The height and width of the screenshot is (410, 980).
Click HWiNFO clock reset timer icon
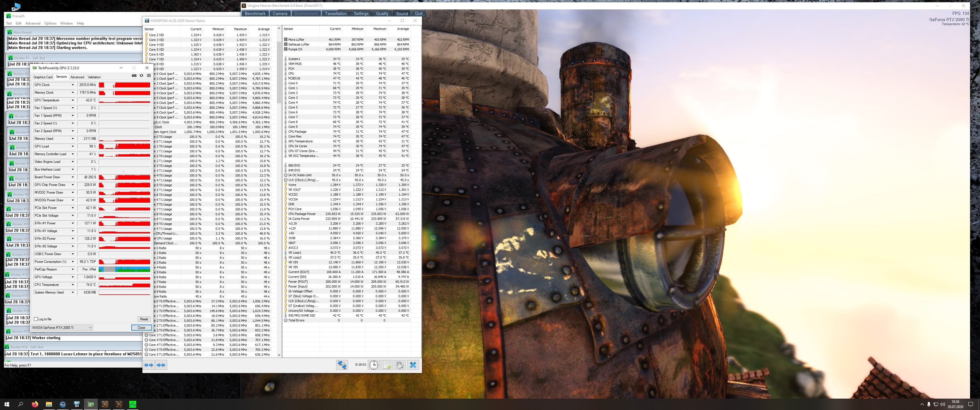pos(373,365)
